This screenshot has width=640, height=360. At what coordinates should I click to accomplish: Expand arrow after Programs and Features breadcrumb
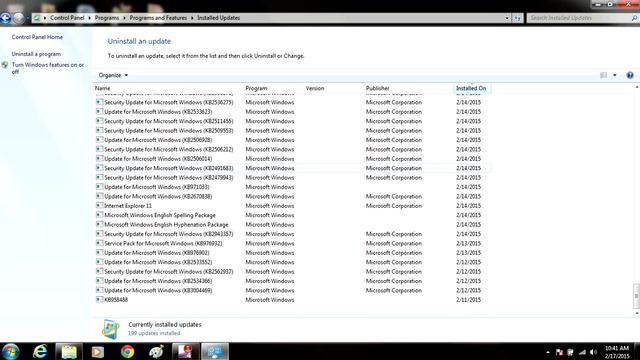tap(192, 18)
